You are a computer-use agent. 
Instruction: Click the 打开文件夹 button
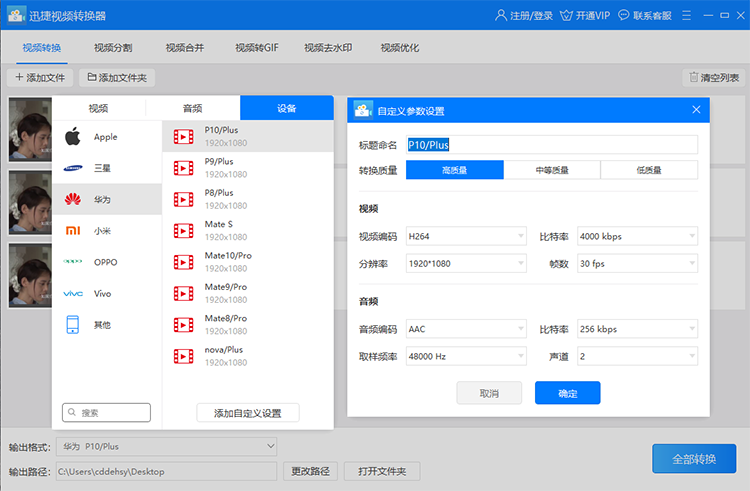382,471
